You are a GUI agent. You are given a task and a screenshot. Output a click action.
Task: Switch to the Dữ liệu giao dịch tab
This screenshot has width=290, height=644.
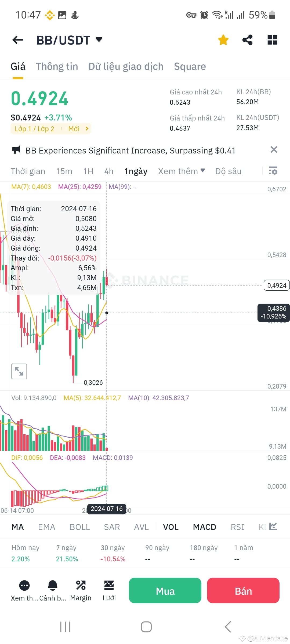point(126,66)
